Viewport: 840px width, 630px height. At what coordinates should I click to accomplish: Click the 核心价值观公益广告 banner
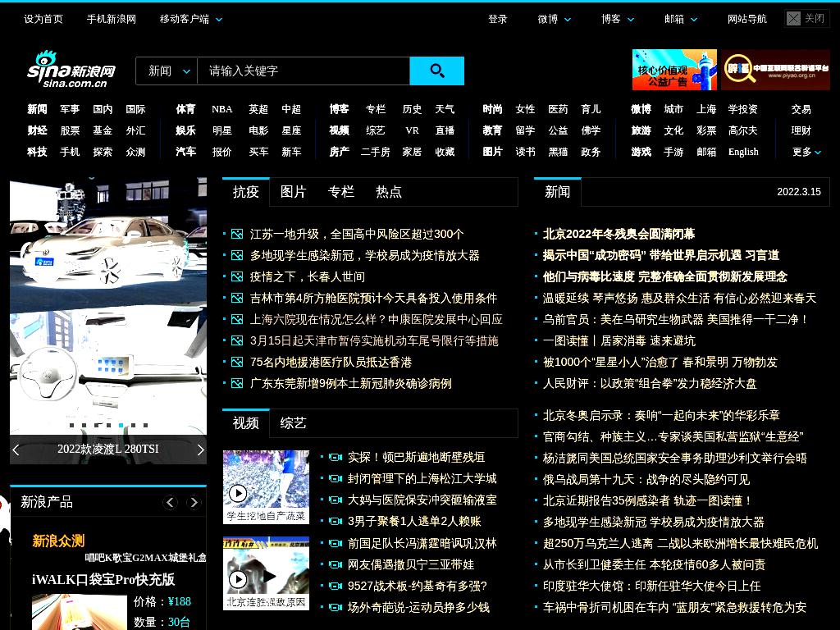(674, 70)
